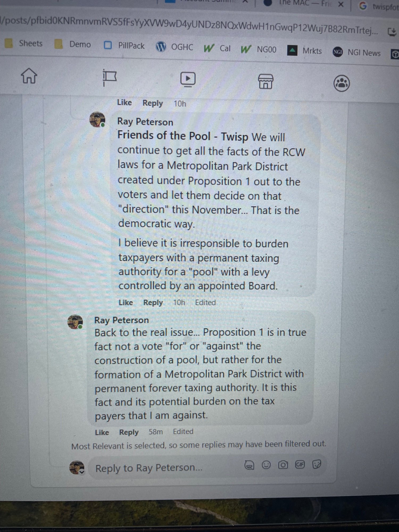Switch commenting identity via avatar arrow

pos(82,472)
